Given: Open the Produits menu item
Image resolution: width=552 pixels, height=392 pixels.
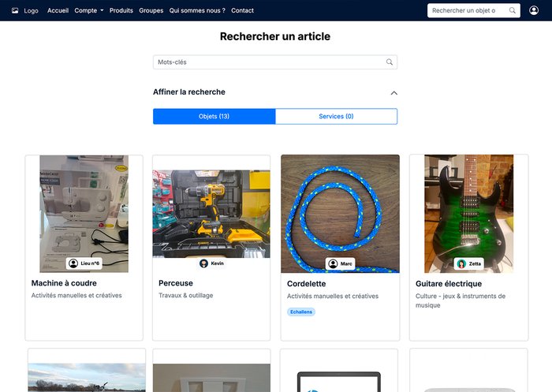Looking at the screenshot, I should click(x=121, y=10).
